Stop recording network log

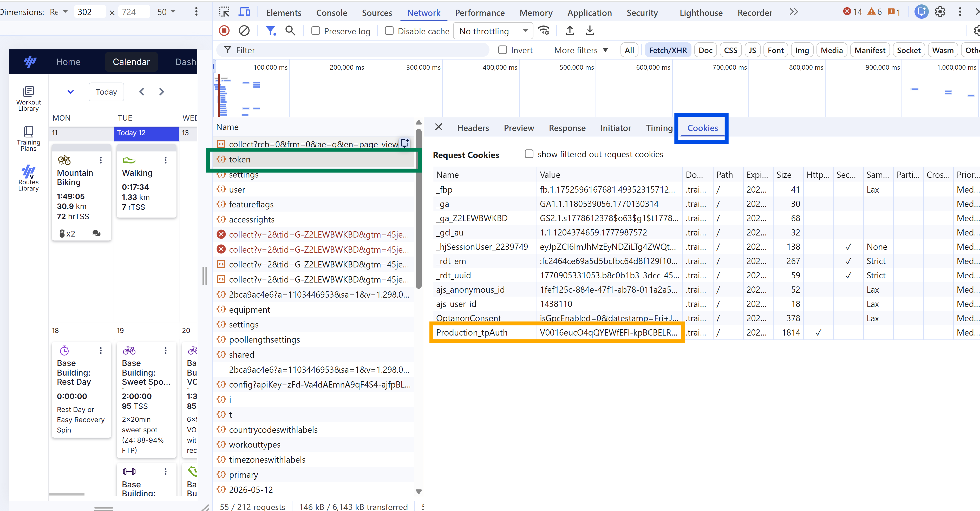tap(224, 31)
